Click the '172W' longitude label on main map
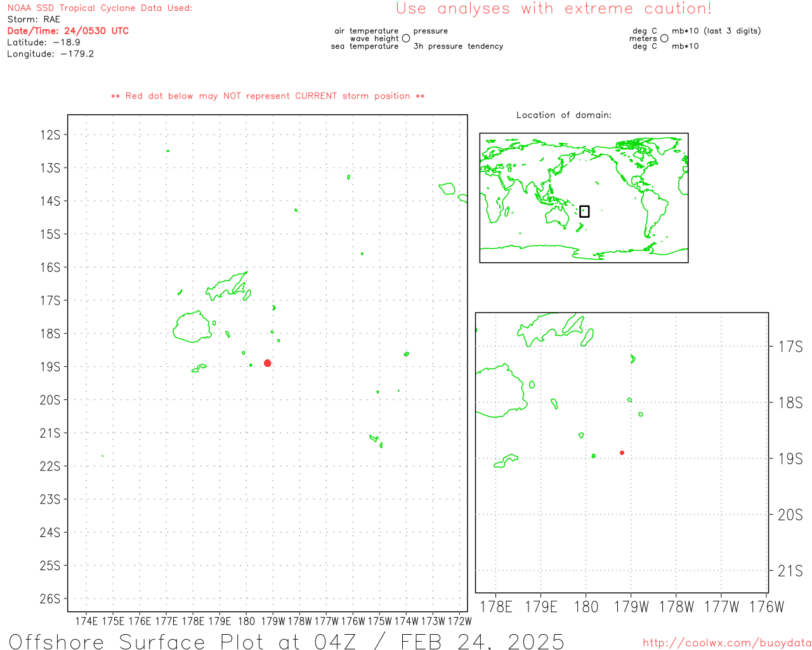The image size is (812, 650). [460, 621]
